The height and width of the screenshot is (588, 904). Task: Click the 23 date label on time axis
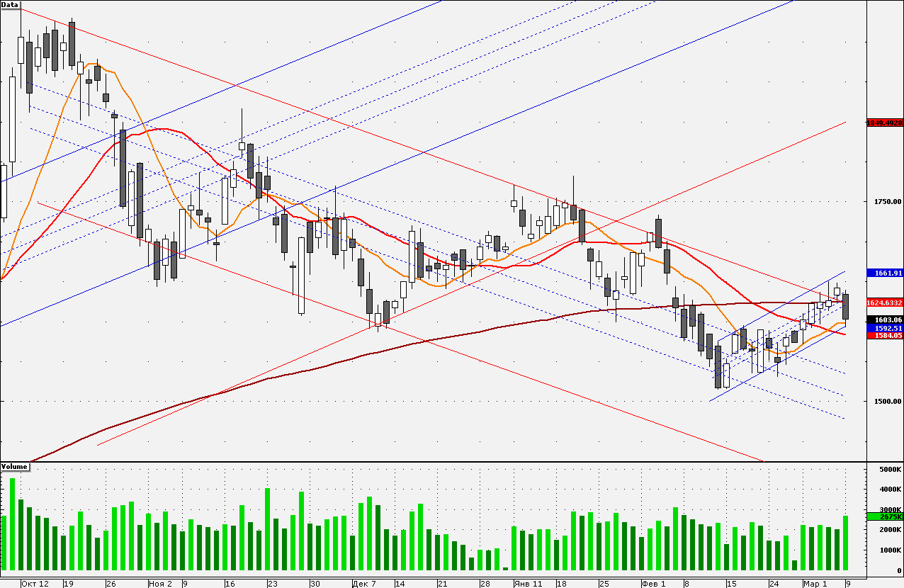272,584
